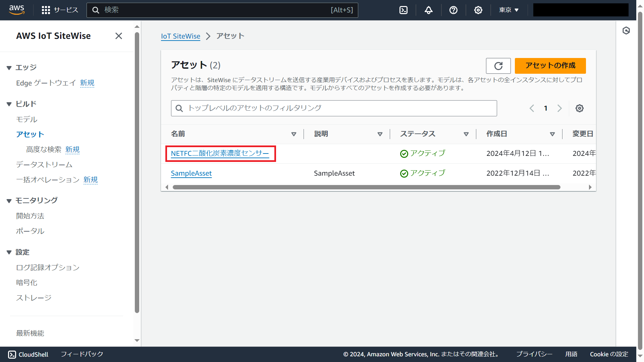This screenshot has height=362, width=644.
Task: Click the refresh assets button
Action: pyautogui.click(x=498, y=66)
